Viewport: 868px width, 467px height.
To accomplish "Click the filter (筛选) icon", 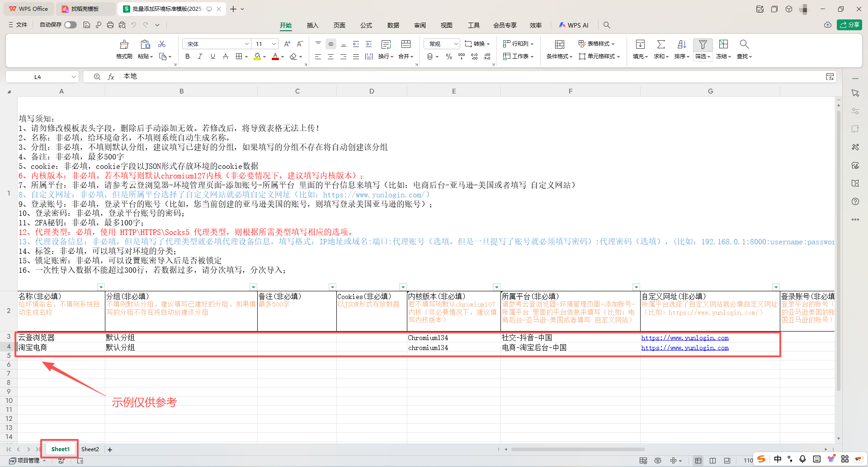I will [x=703, y=44].
